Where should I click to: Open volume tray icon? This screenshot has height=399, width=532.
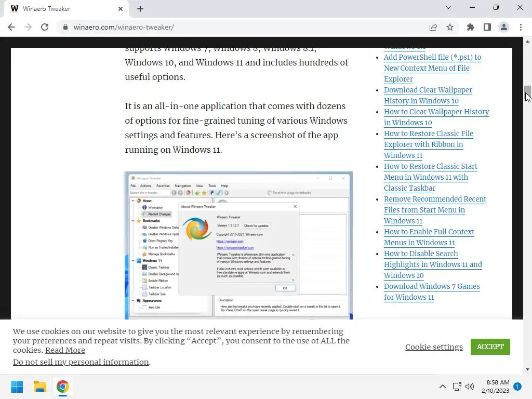pos(470,387)
